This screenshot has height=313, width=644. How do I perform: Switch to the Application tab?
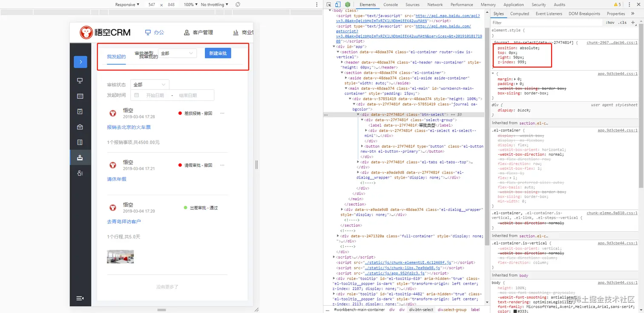pos(514,5)
